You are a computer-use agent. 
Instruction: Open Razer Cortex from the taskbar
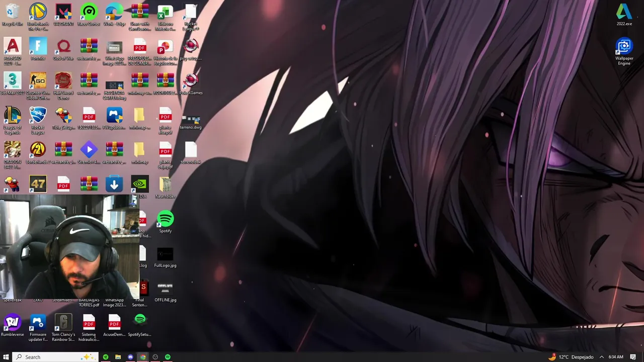pos(106,357)
